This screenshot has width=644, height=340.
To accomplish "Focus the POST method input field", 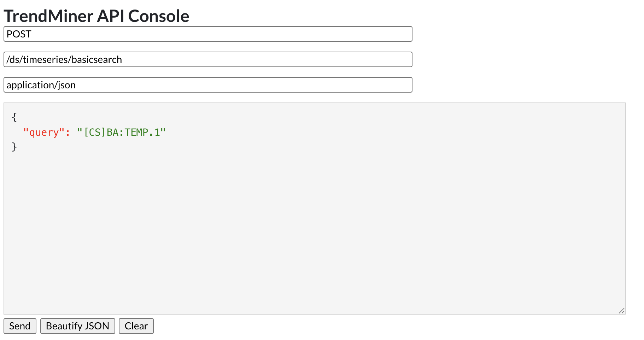I will (208, 34).
